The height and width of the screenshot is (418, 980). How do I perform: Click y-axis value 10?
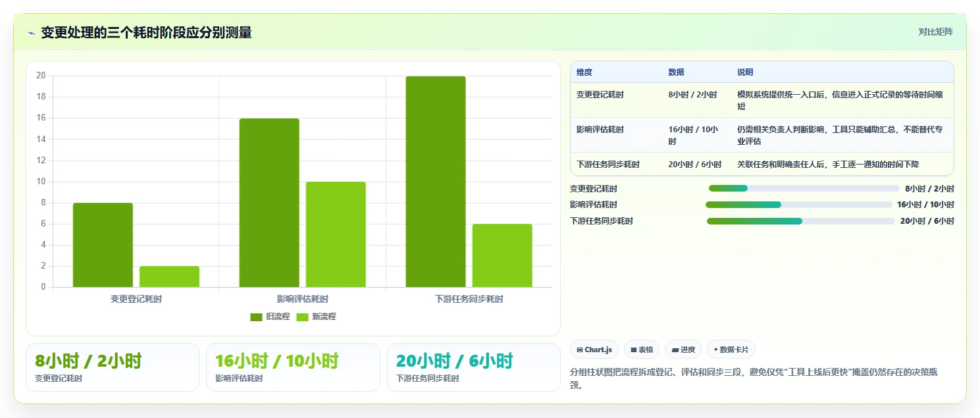41,182
